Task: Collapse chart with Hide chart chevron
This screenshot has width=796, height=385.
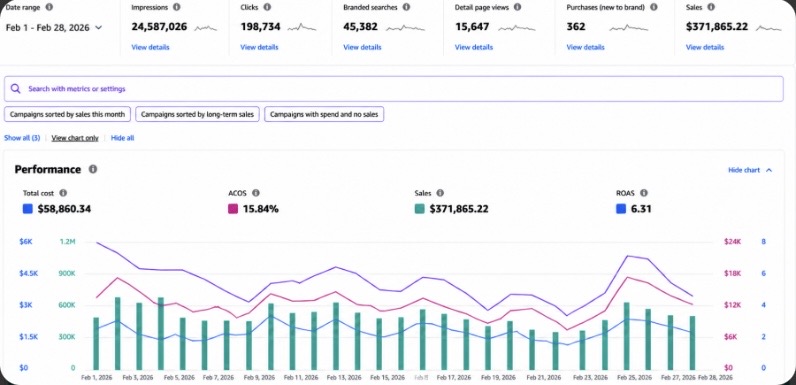Action: pos(769,170)
